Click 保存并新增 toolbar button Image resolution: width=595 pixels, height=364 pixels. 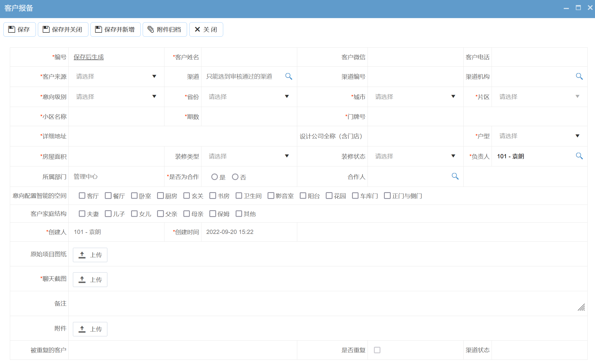(115, 30)
